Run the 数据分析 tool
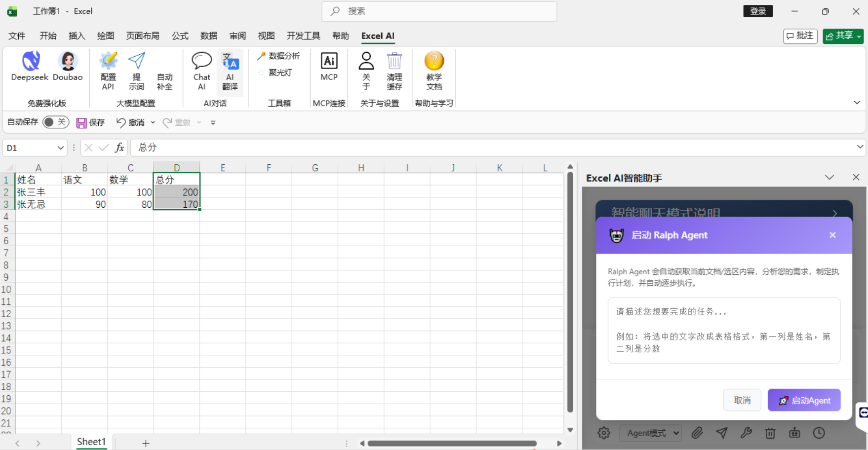Viewport: 868px width, 450px height. [x=278, y=56]
